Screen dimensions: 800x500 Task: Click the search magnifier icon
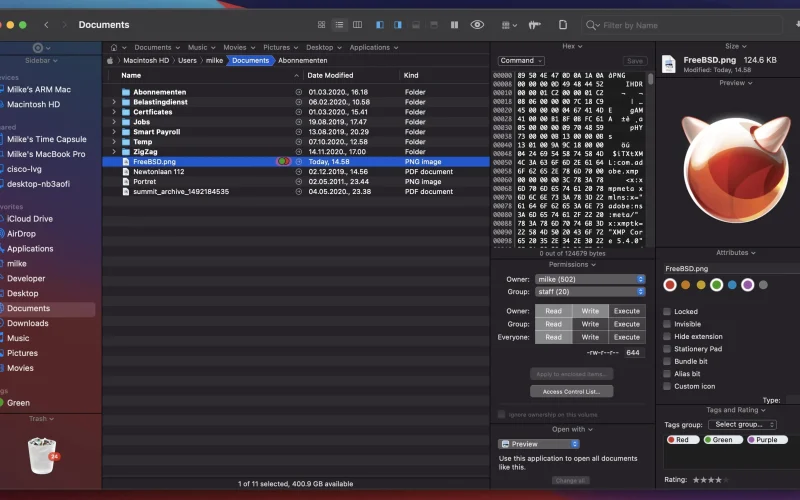[x=592, y=25]
